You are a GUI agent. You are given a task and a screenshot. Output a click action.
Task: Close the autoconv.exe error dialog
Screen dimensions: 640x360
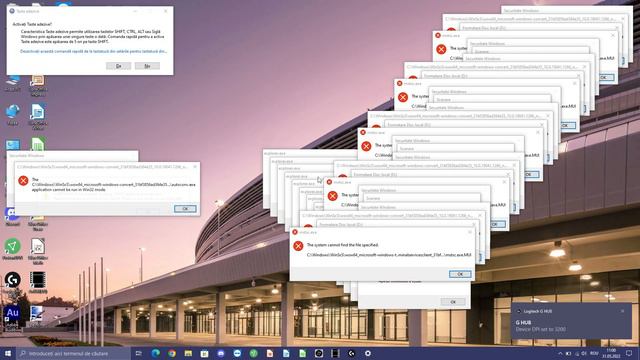(195, 167)
